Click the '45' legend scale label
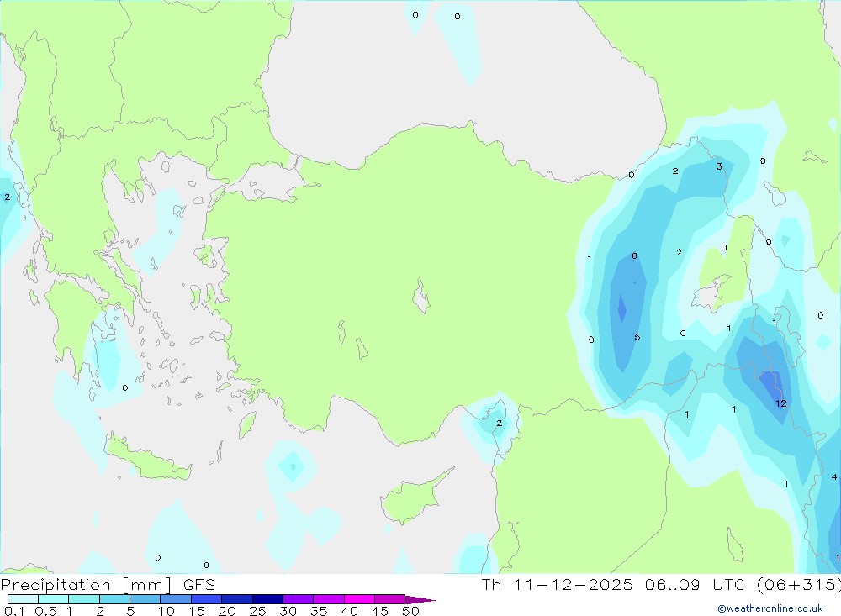The image size is (841, 616). click(x=380, y=611)
